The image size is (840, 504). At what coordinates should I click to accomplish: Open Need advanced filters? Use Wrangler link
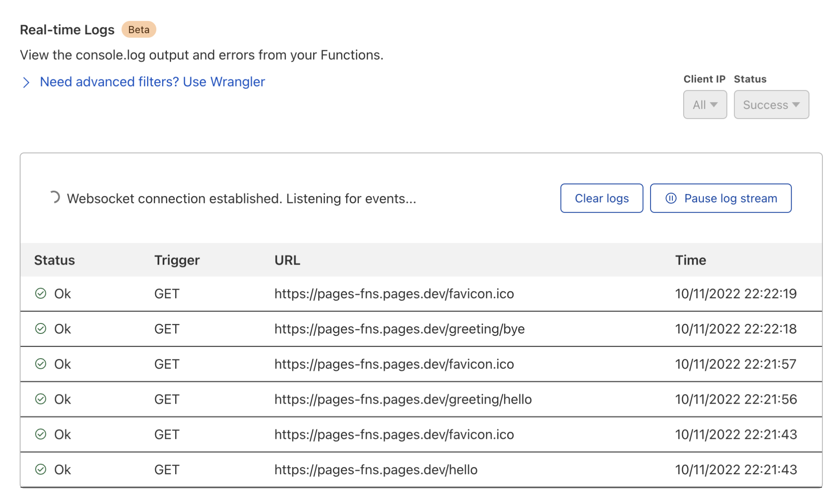[x=152, y=82]
